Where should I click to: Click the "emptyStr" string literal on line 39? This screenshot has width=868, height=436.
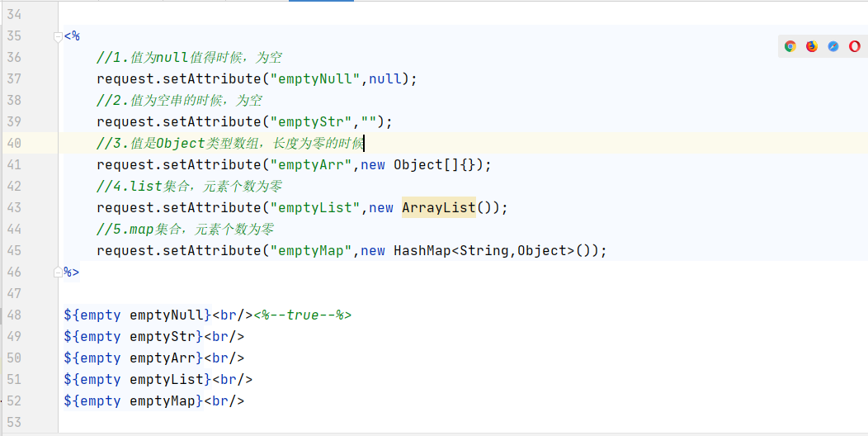point(311,121)
